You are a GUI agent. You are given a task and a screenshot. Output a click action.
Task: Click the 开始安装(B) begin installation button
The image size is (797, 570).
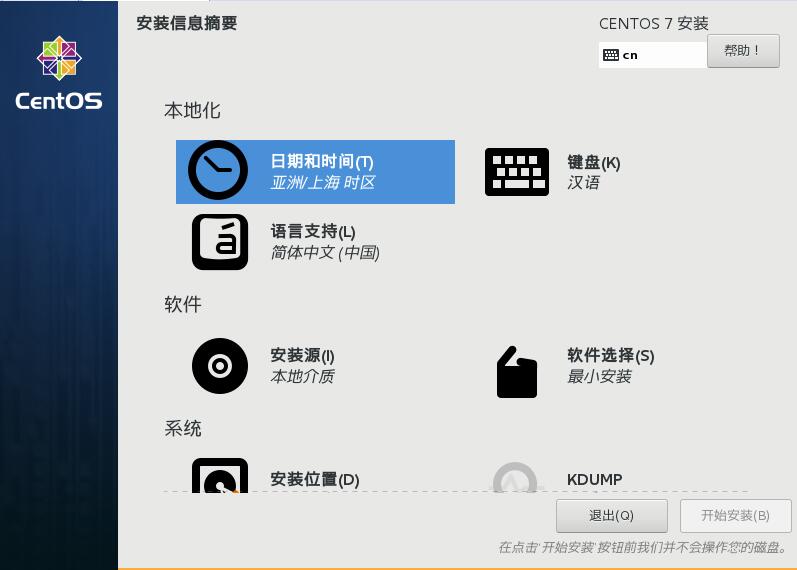point(735,516)
